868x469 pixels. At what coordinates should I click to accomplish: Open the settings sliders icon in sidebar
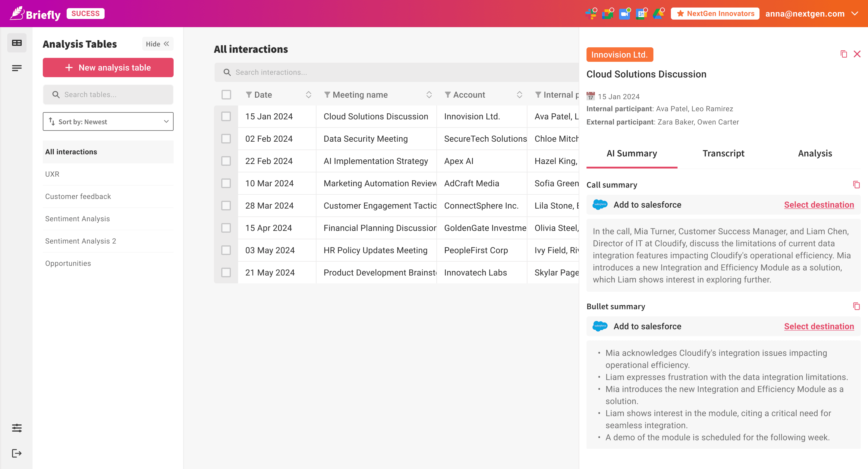click(17, 428)
